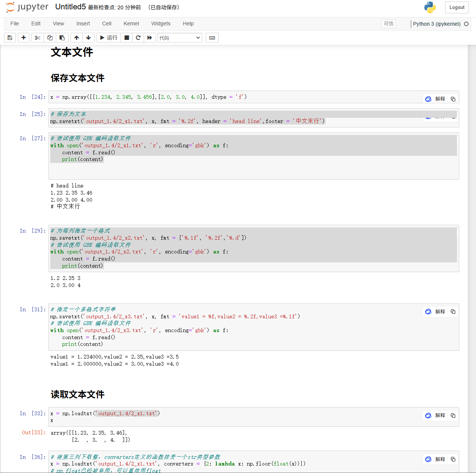
Task: Paste cells using toolbar paste icon
Action: pos(62,37)
